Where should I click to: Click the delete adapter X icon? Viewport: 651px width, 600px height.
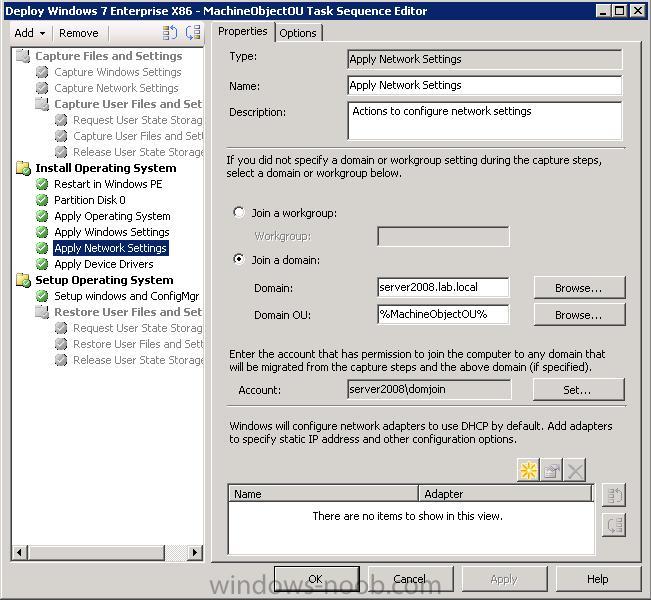coord(575,470)
